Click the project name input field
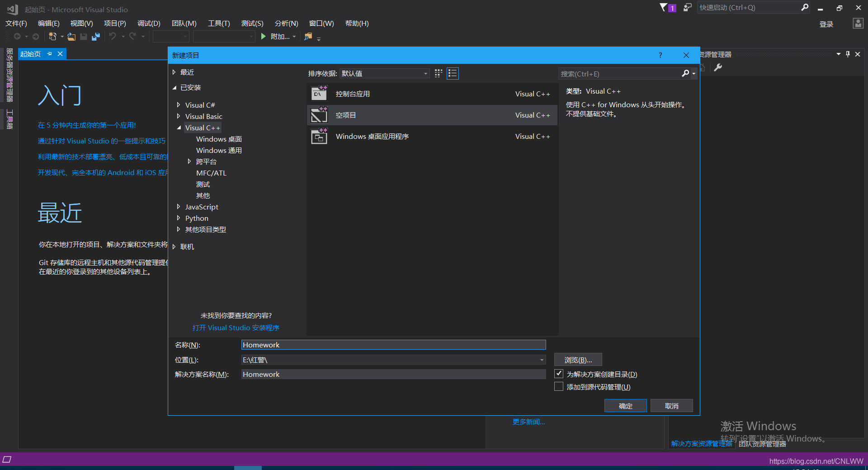868x470 pixels. point(393,345)
